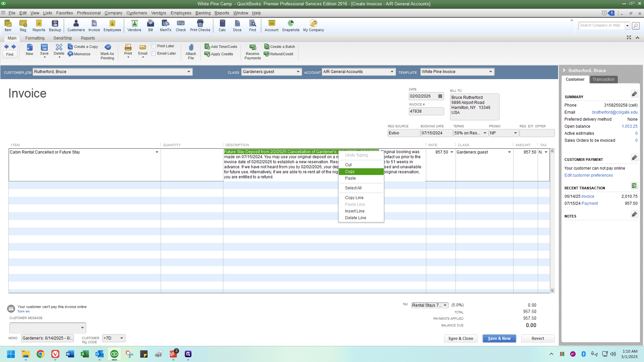Image resolution: width=644 pixels, height=362 pixels.
Task: Choose Cut from the context menu
Action: pos(361,165)
